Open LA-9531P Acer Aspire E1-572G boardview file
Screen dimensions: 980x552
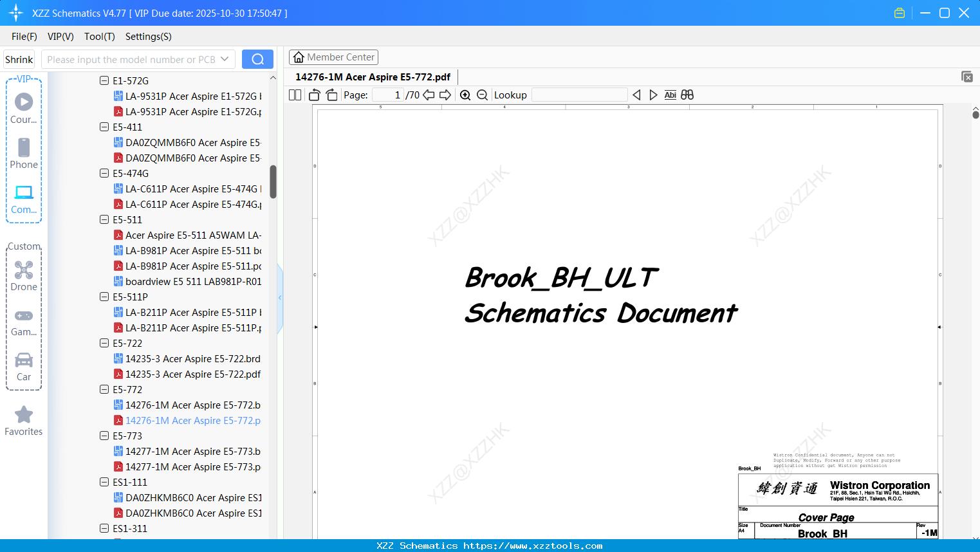(187, 97)
